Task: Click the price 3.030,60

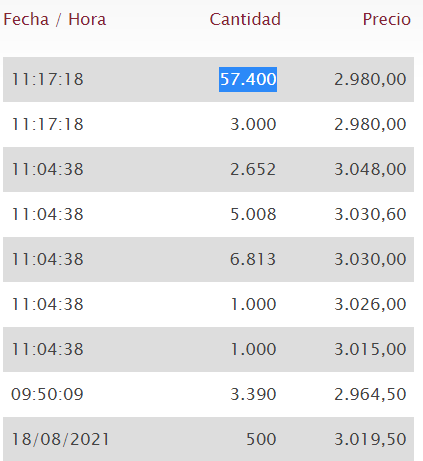Action: [x=370, y=214]
